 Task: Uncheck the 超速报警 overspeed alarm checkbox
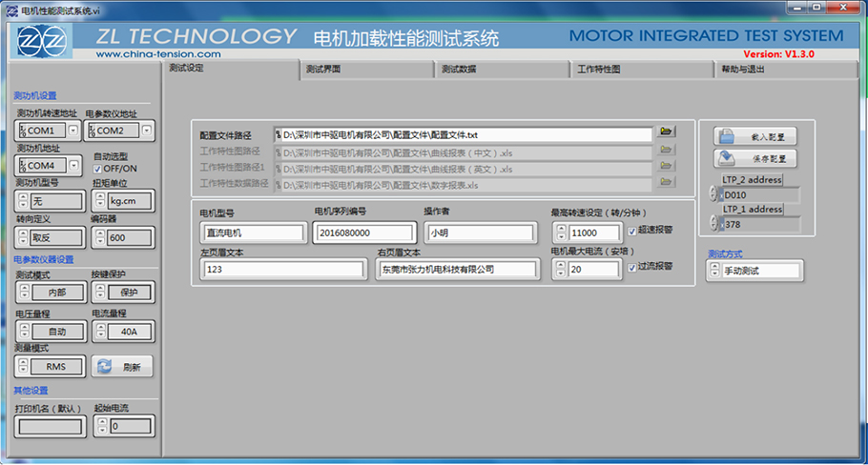click(632, 231)
